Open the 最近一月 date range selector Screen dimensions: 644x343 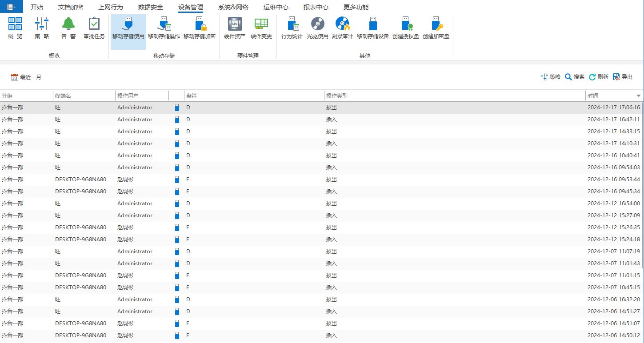coord(26,77)
